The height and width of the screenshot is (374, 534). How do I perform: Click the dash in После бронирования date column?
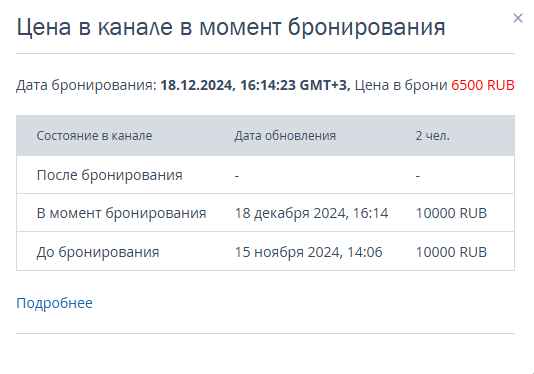237,176
